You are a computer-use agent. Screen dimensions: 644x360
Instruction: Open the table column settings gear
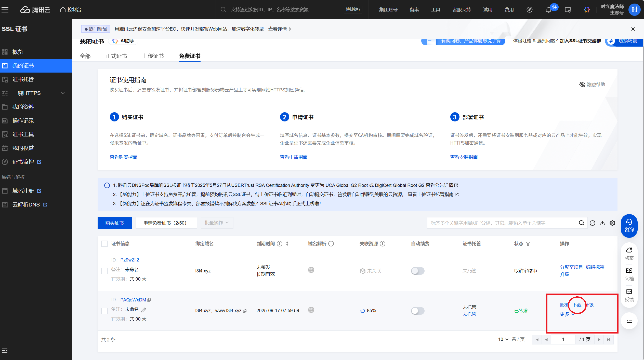pyautogui.click(x=612, y=223)
